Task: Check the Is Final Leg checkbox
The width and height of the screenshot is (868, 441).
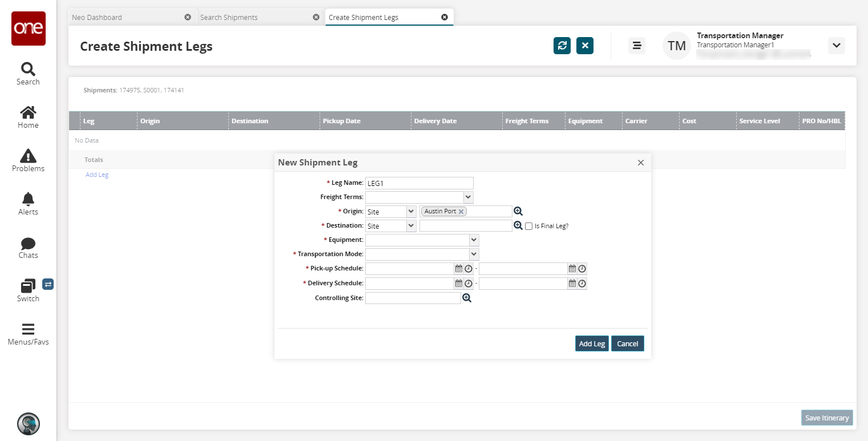Action: [529, 226]
